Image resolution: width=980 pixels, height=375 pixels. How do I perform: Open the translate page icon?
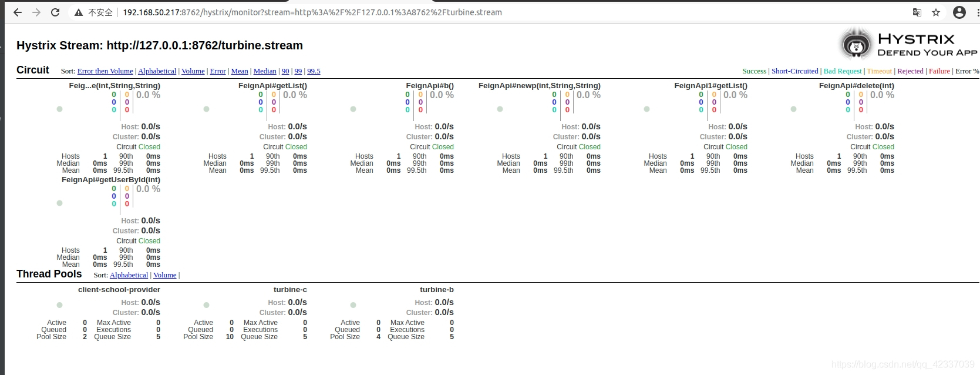(917, 12)
